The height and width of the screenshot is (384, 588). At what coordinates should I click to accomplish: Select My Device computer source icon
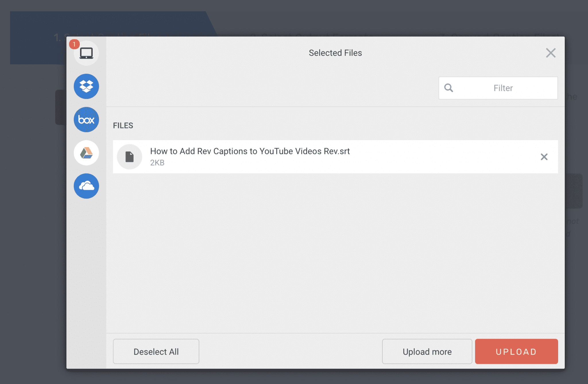coord(86,53)
